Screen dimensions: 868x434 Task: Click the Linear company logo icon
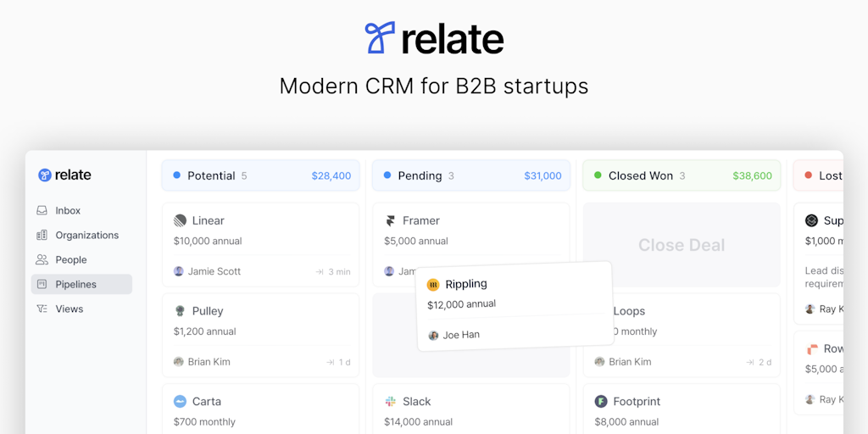coord(180,220)
